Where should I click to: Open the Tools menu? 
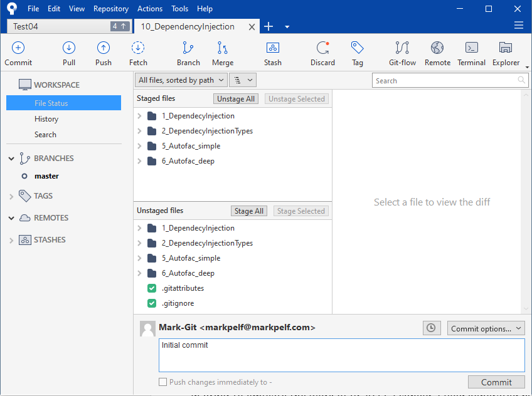(179, 9)
